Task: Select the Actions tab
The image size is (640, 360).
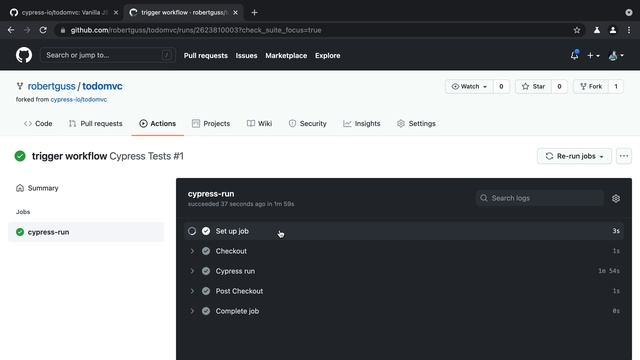Action: click(x=158, y=123)
